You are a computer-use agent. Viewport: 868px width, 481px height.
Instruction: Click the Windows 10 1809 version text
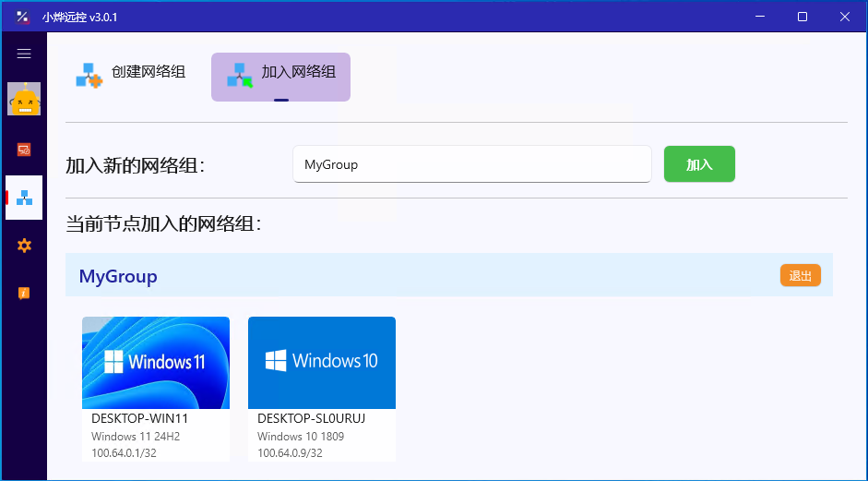(301, 437)
